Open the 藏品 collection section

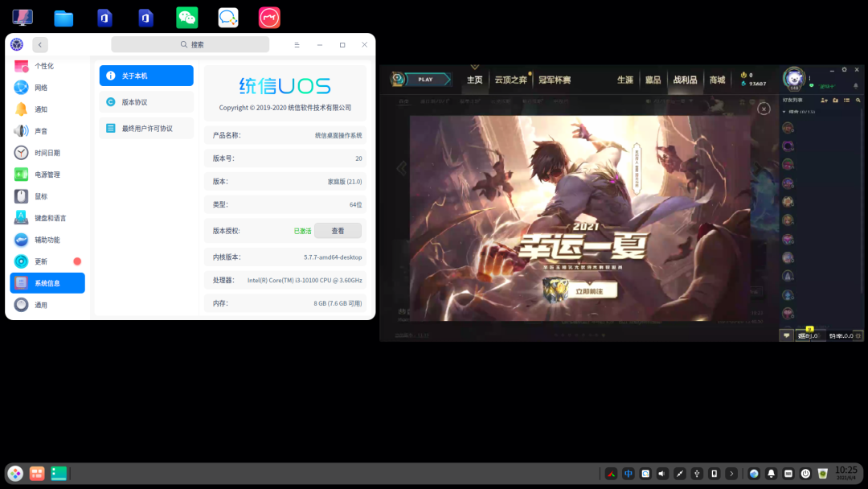pos(653,80)
